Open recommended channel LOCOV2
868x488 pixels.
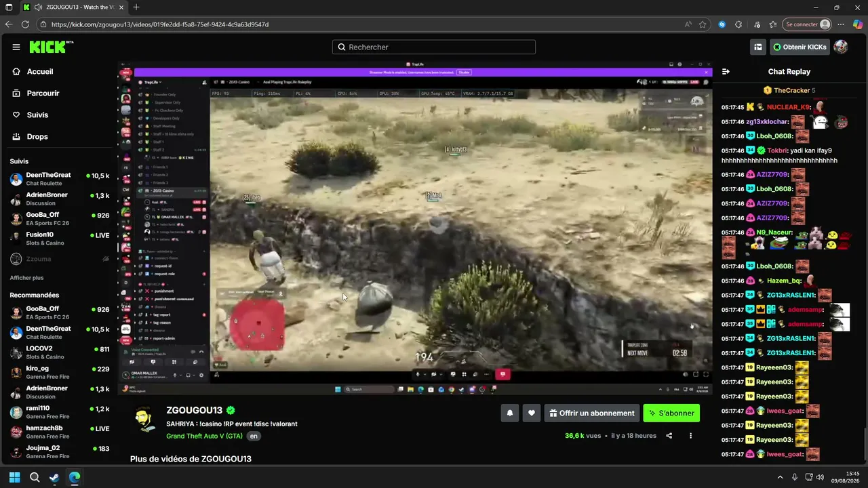[60, 352]
